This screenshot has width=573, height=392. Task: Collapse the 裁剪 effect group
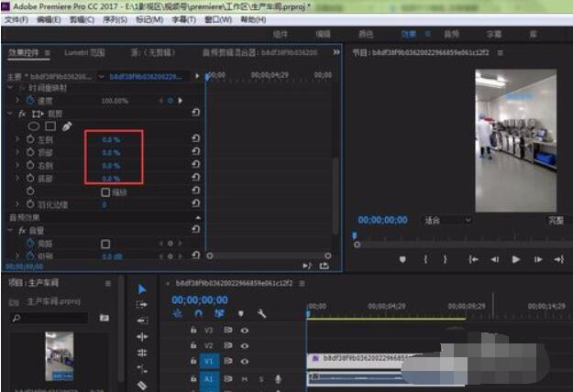(10, 114)
